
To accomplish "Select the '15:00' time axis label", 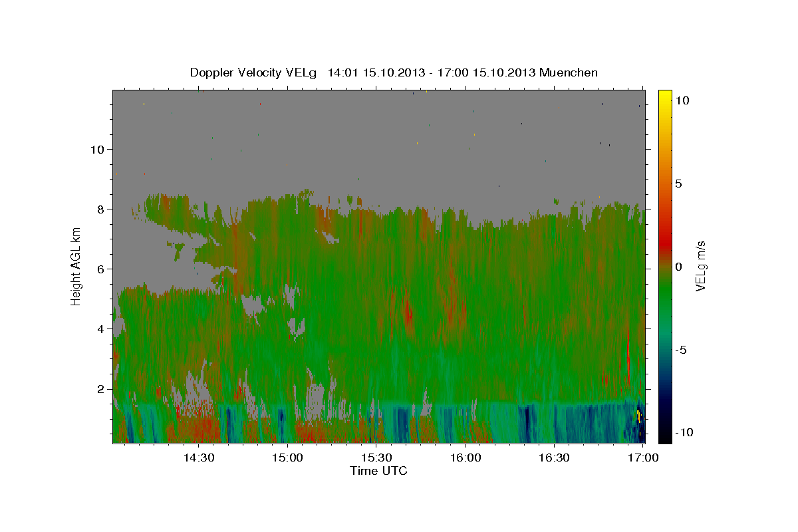I will pos(288,458).
